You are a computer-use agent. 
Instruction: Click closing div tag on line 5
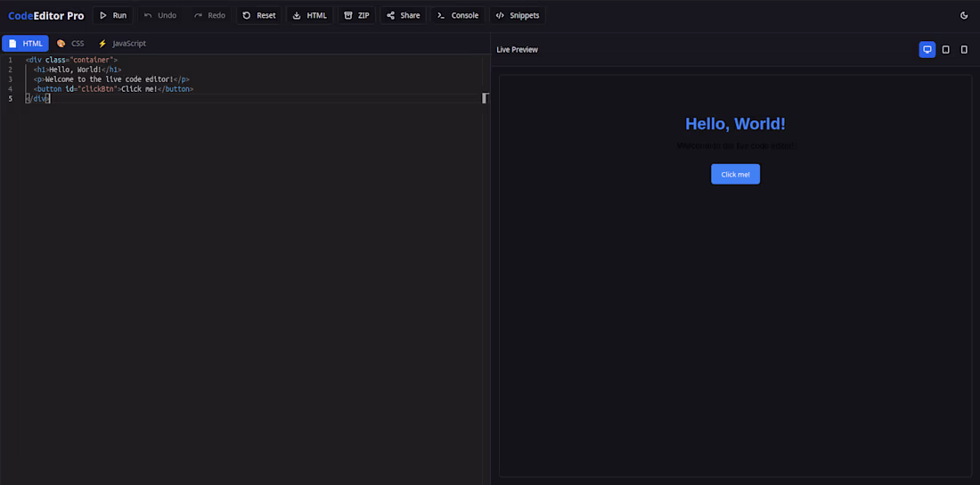tap(37, 99)
